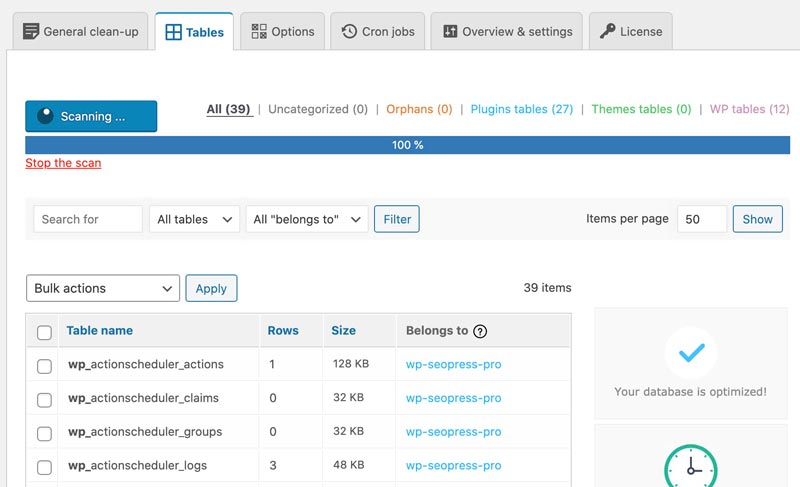This screenshot has width=800, height=487.
Task: Click the green clock icon
Action: pyautogui.click(x=691, y=467)
